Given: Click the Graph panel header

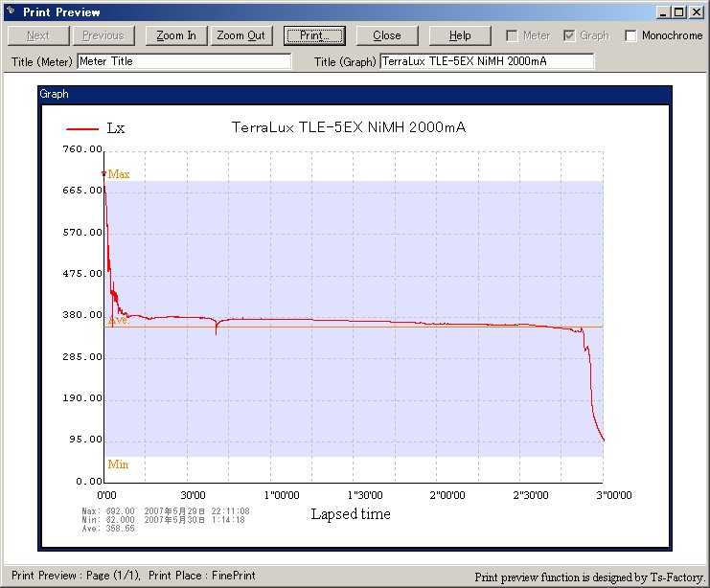Looking at the screenshot, I should [355, 94].
